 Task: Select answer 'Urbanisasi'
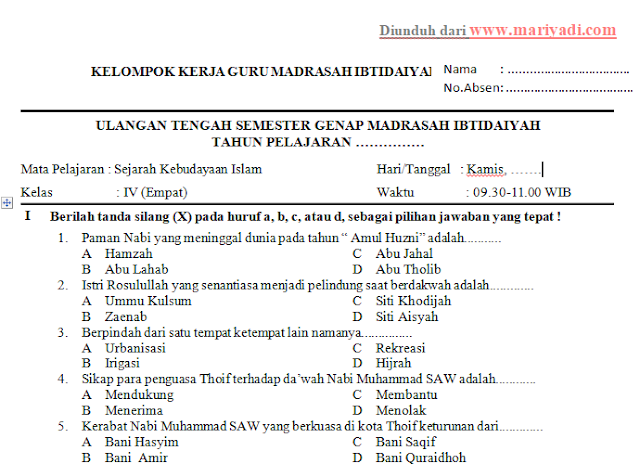click(135, 348)
